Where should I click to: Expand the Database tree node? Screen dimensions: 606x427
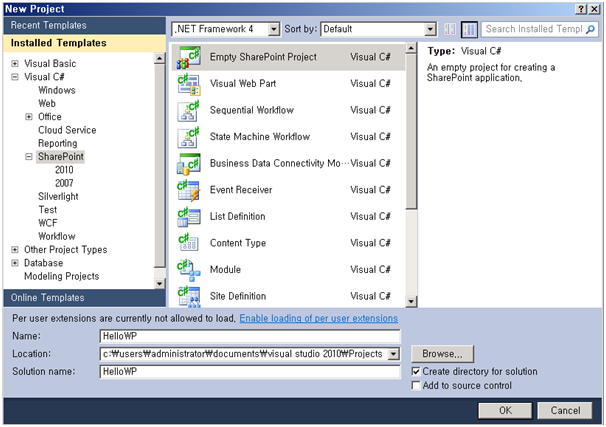point(15,263)
